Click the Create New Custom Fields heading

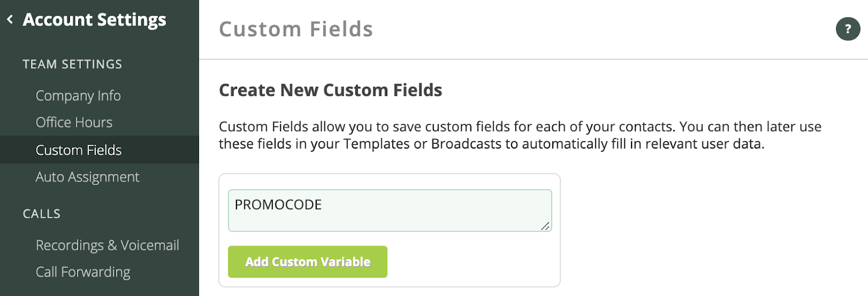(330, 90)
